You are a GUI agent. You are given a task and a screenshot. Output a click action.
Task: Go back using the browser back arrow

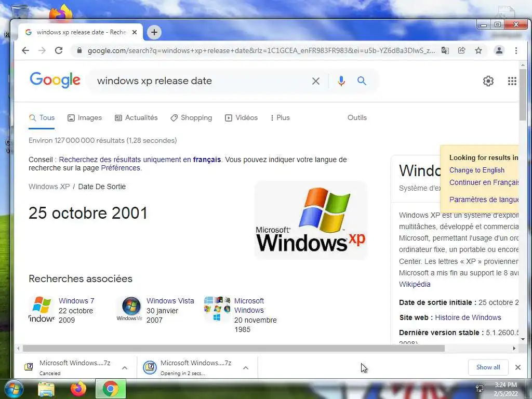click(25, 50)
